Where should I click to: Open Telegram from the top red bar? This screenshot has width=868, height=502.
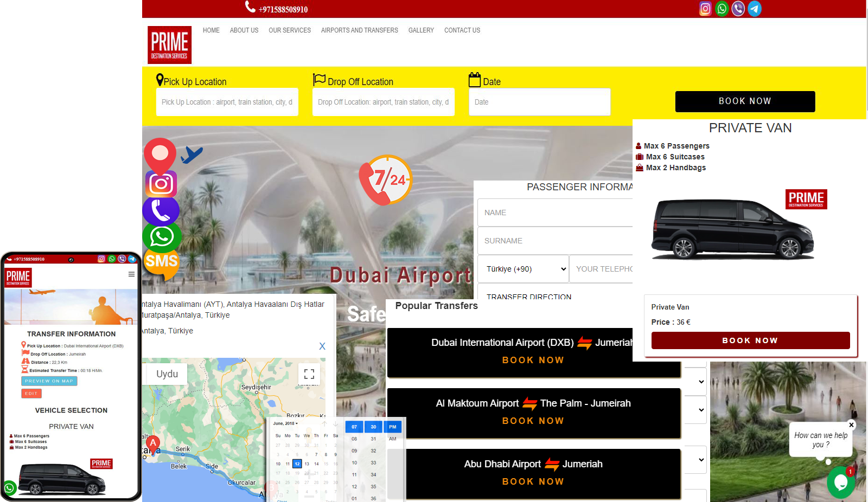(755, 9)
